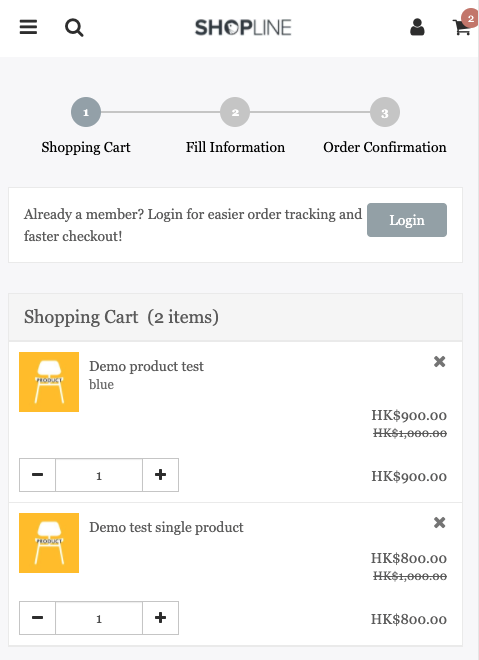Viewport: 479px width, 660px height.
Task: Select step 2 Fill Information circle
Action: 235,112
